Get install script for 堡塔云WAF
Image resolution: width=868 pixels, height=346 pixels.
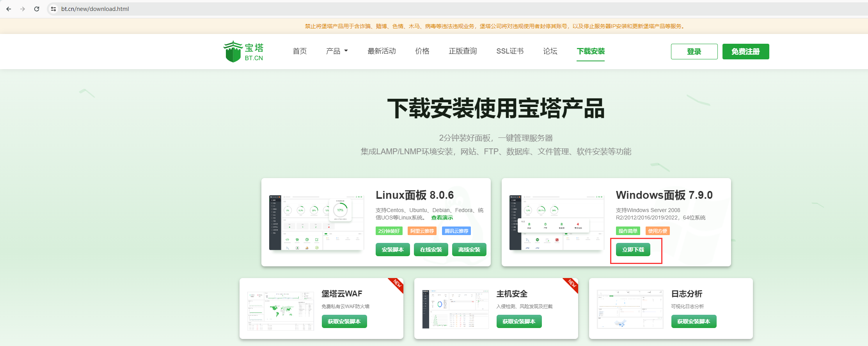344,321
